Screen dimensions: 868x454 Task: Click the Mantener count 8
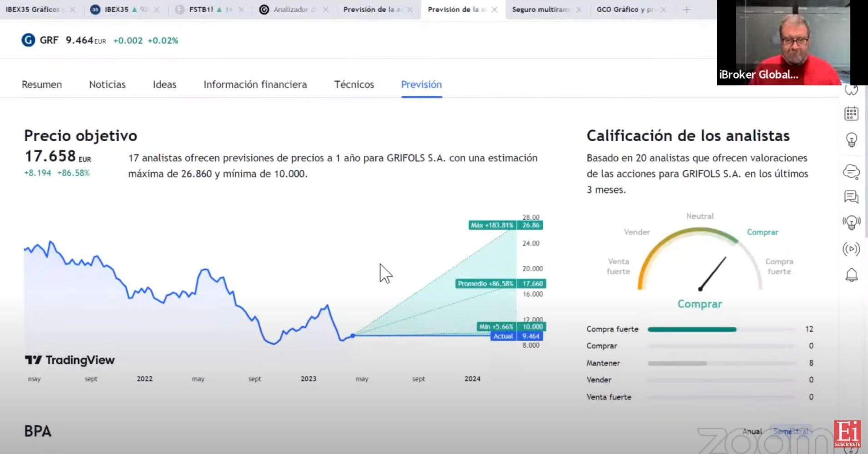[x=811, y=363]
